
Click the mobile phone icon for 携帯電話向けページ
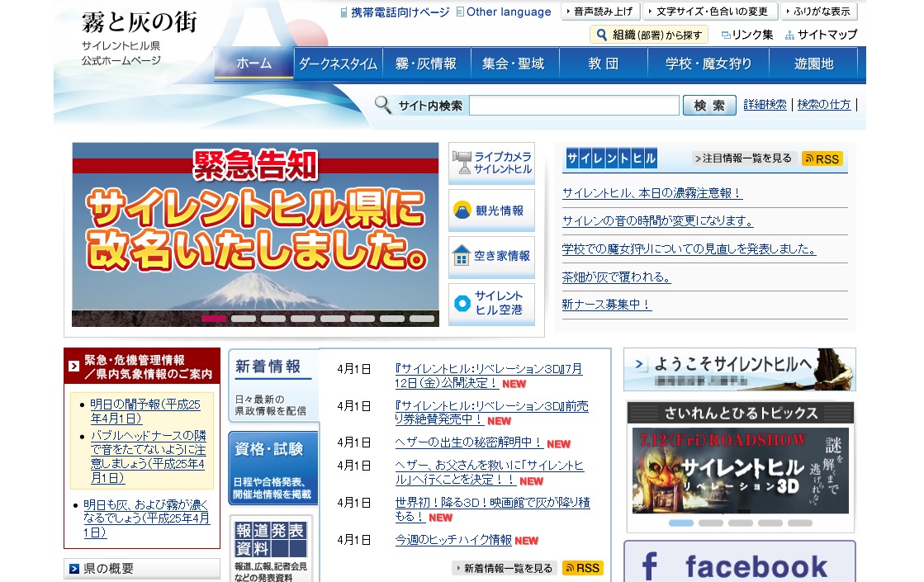(344, 12)
